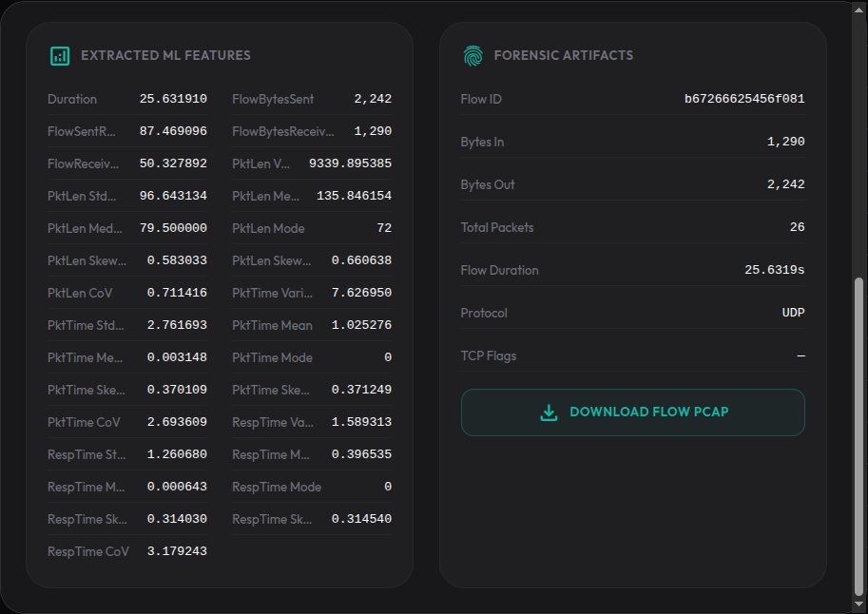Viewport: 868px width, 614px height.
Task: Select the FlowBytesSent value 2,242
Action: pos(373,99)
